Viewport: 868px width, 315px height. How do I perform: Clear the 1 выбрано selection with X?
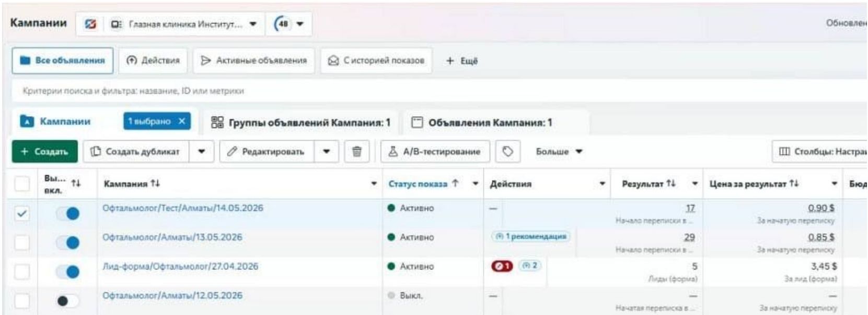[182, 121]
